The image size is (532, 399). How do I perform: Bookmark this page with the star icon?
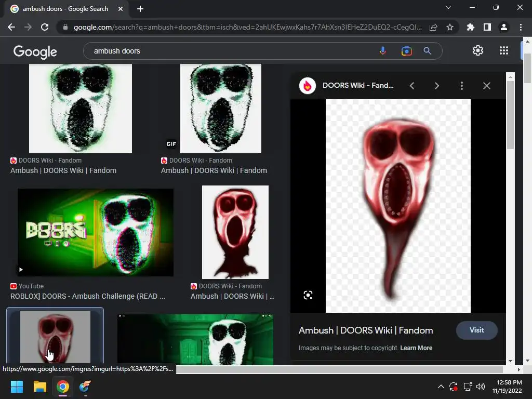tap(450, 27)
